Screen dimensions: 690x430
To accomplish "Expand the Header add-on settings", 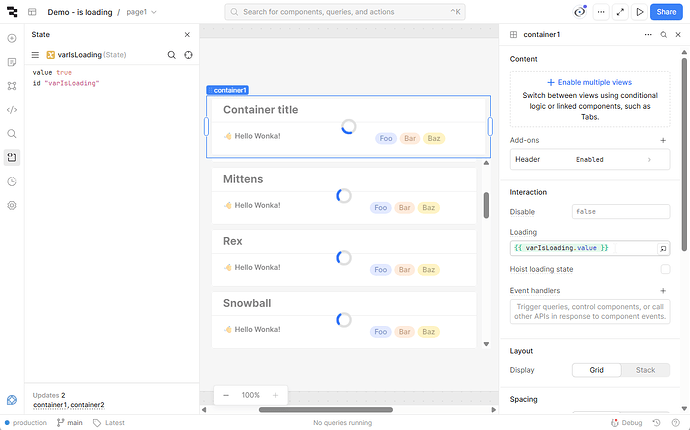I will pos(650,159).
